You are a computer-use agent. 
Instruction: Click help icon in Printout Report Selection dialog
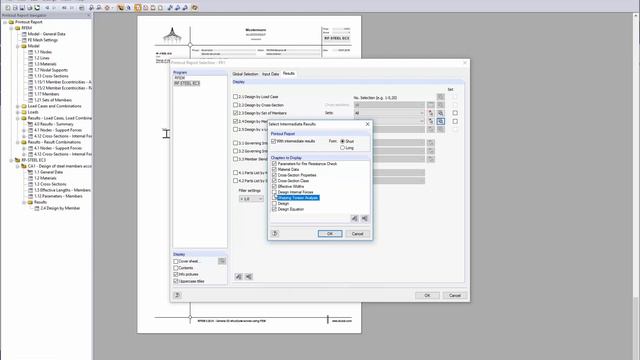pos(177,295)
